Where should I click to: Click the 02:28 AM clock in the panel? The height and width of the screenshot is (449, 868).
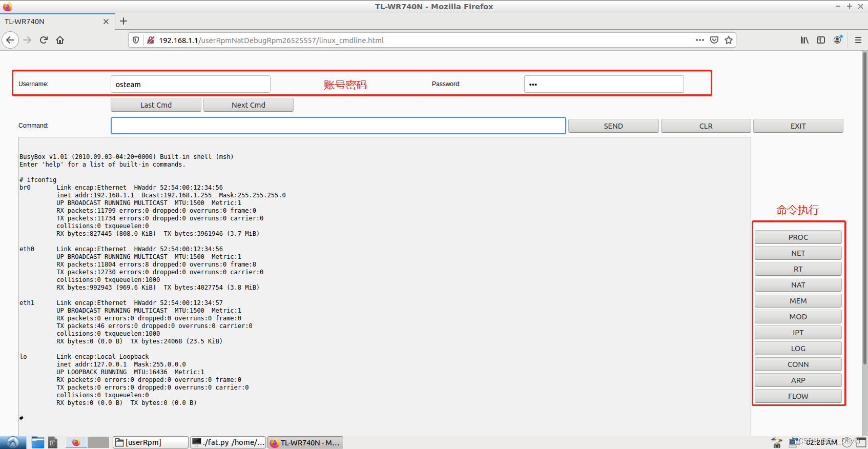(822, 442)
